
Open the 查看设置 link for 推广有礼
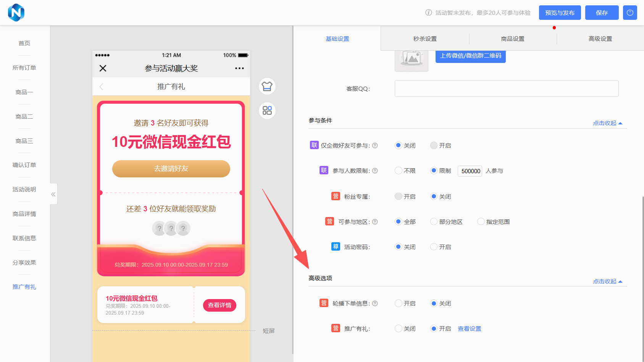point(469,328)
